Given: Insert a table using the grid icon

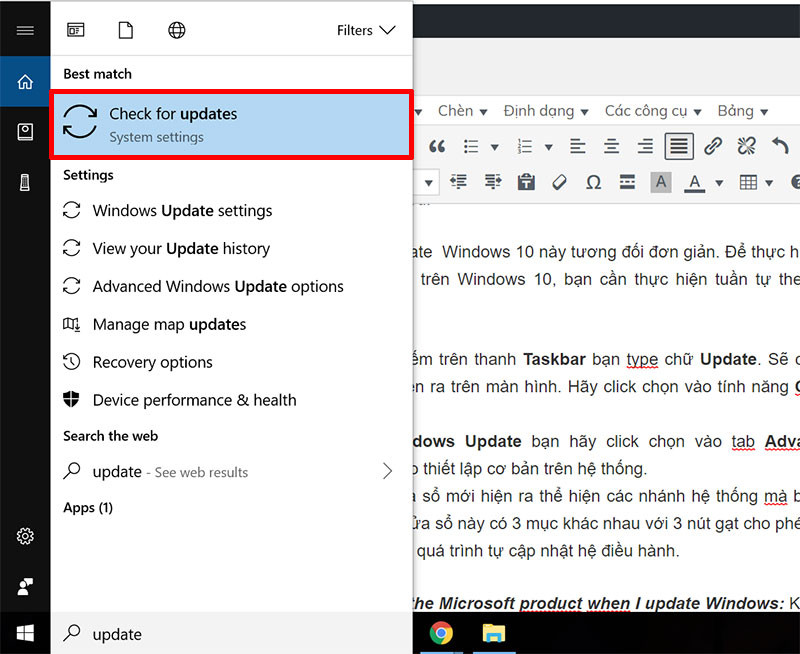Looking at the screenshot, I should (748, 182).
